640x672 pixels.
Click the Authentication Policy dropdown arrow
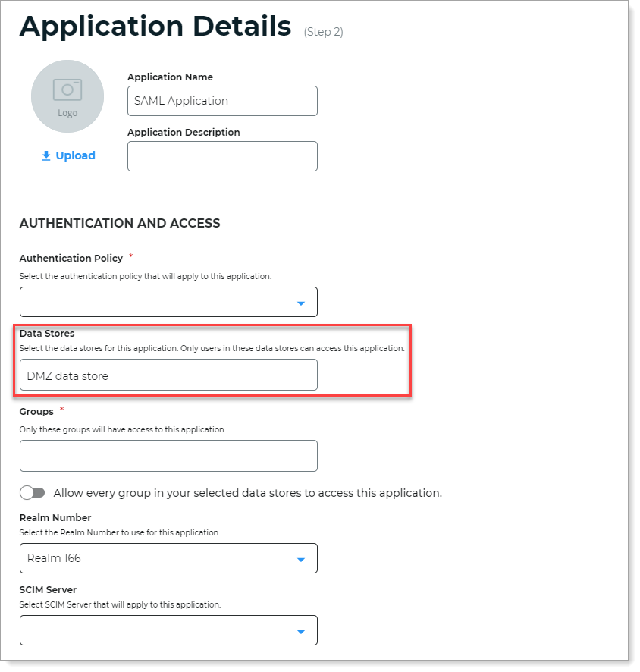(301, 303)
